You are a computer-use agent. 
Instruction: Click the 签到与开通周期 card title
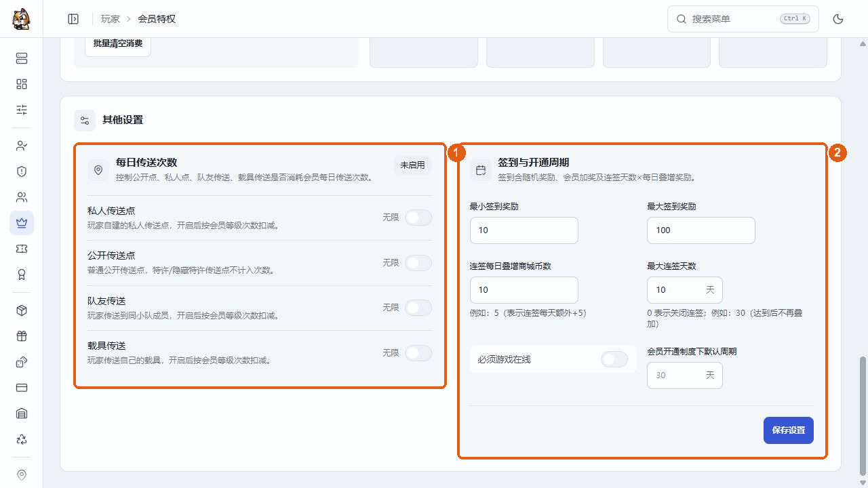(x=534, y=163)
